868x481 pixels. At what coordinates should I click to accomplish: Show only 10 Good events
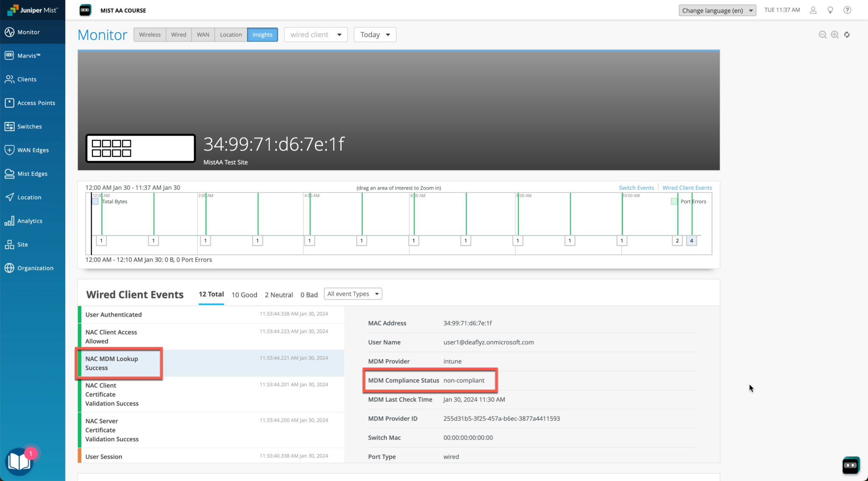pos(244,295)
